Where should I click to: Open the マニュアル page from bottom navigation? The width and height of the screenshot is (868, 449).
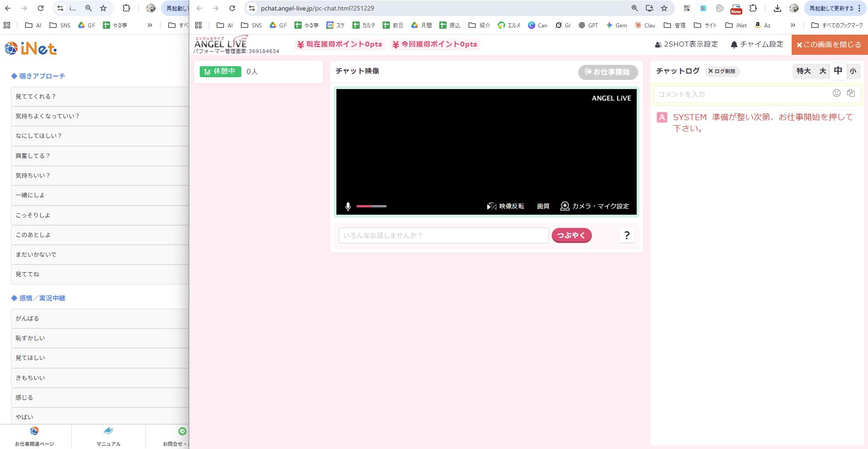108,436
